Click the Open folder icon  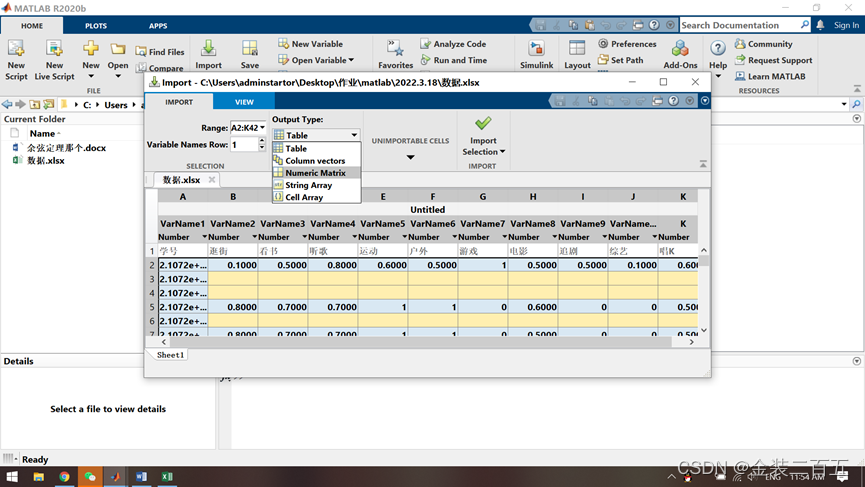click(x=118, y=49)
